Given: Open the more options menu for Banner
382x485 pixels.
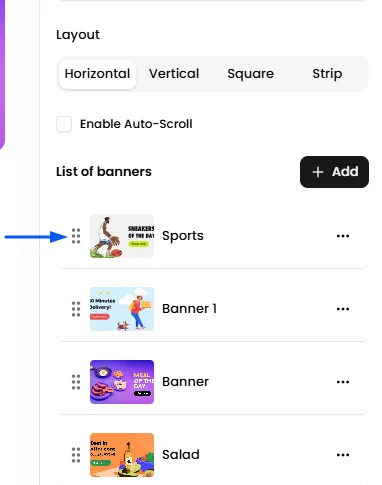Looking at the screenshot, I should [x=343, y=382].
